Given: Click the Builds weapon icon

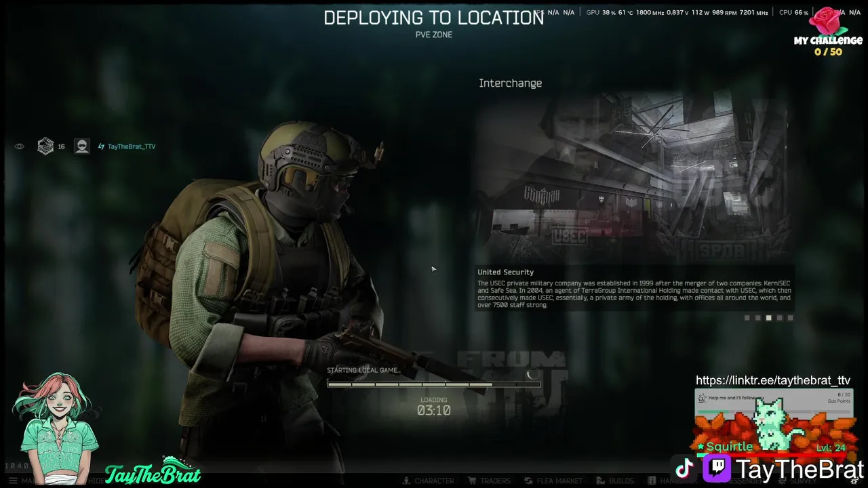Looking at the screenshot, I should click(x=601, y=481).
